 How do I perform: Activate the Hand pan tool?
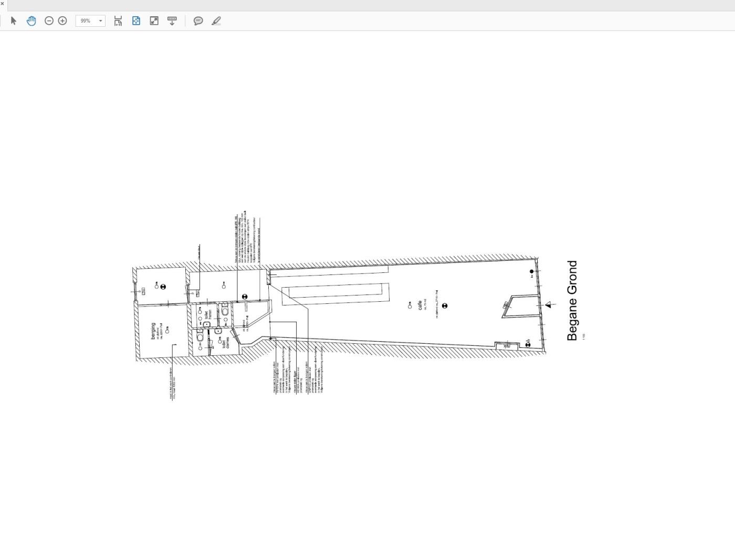tap(31, 21)
